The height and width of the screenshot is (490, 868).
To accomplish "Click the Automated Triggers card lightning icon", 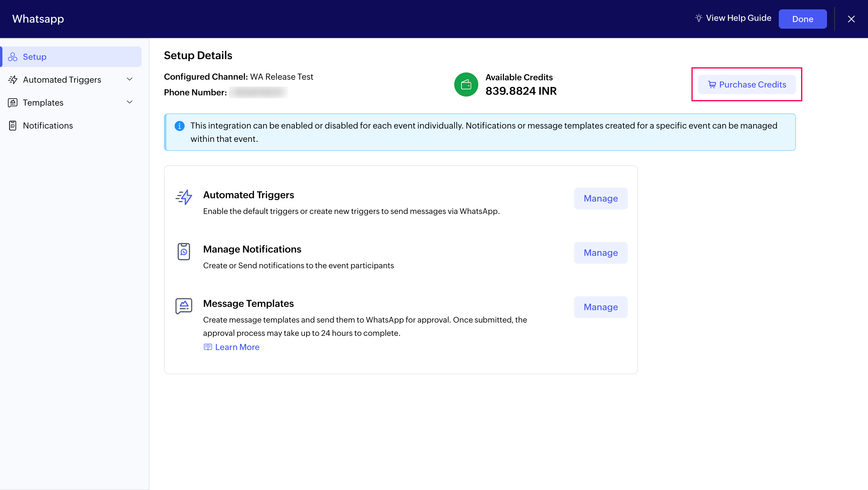I will click(184, 197).
